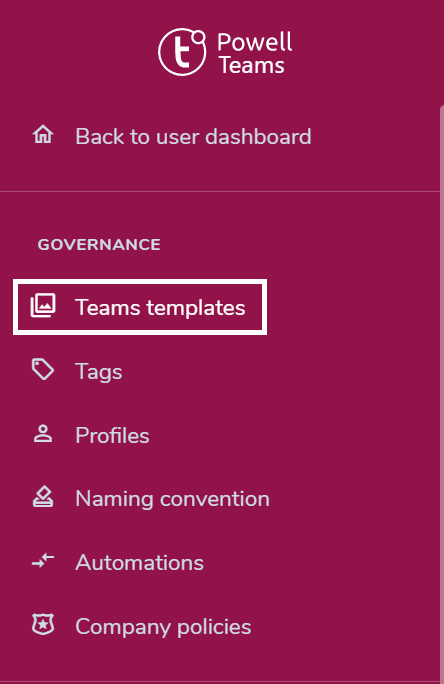This screenshot has height=684, width=444.
Task: Click the arrows icon for Automations
Action: click(43, 561)
